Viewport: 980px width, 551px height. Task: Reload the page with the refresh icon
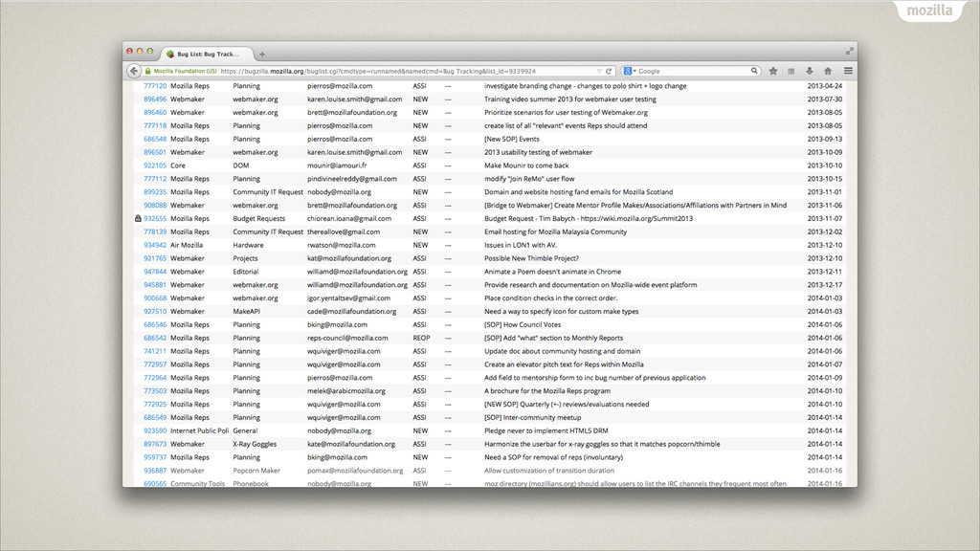point(608,71)
